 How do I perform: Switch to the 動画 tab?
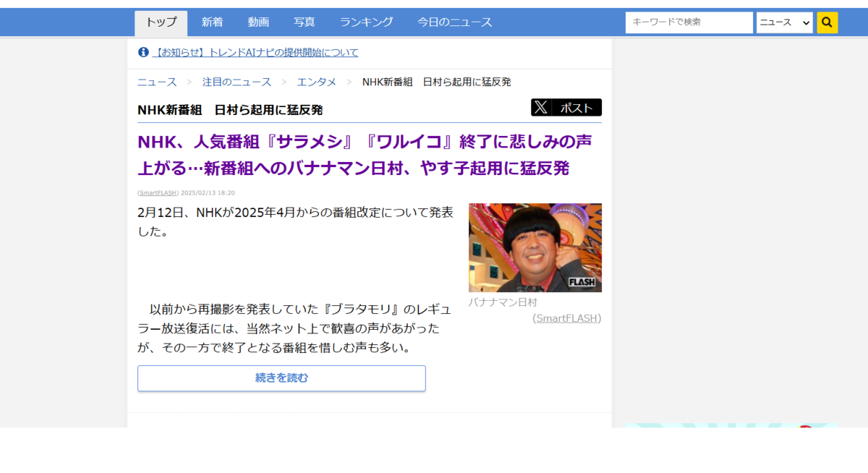click(258, 22)
